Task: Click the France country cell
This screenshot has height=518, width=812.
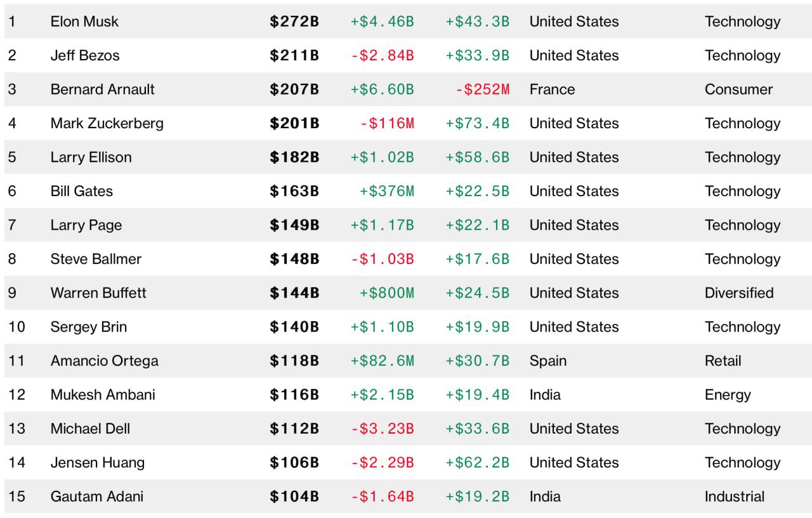Action: coord(552,90)
